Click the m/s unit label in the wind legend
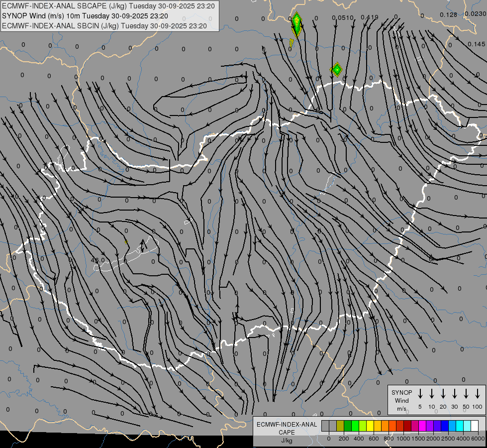Image resolution: width=487 pixels, height=448 pixels. point(401,409)
